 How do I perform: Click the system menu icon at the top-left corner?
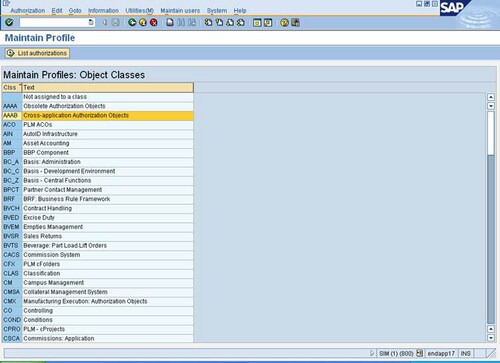(6, 3)
